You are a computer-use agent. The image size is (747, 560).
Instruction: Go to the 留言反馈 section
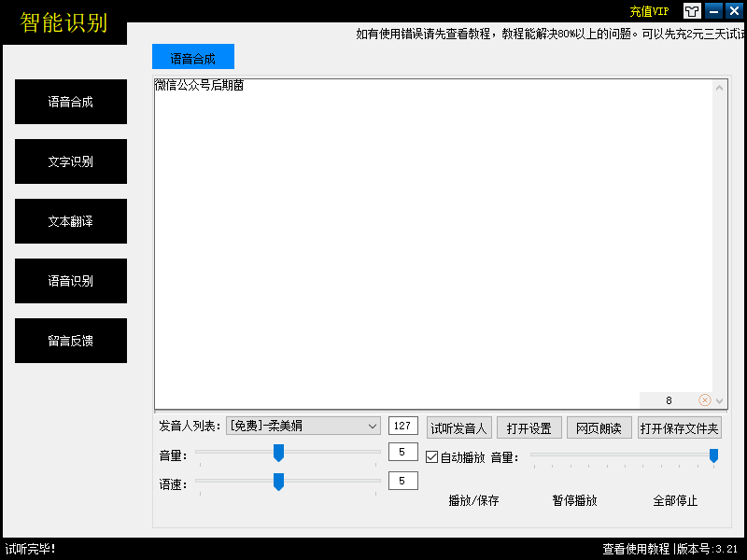71,341
